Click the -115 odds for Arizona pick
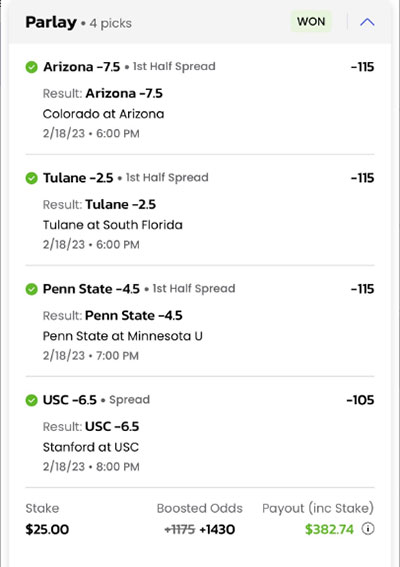 [x=362, y=67]
